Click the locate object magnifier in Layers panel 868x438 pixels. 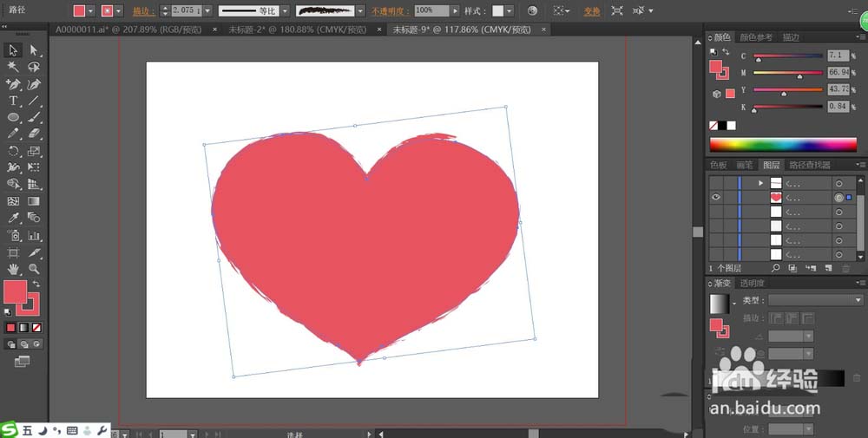775,268
